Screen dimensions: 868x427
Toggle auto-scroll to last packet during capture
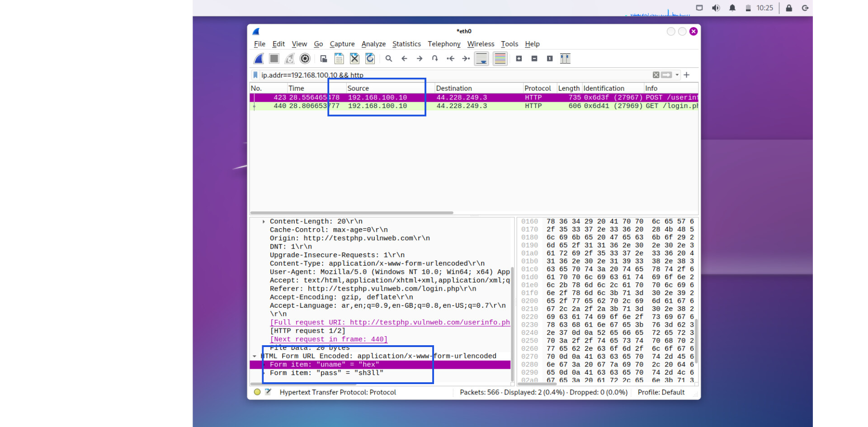pos(481,59)
